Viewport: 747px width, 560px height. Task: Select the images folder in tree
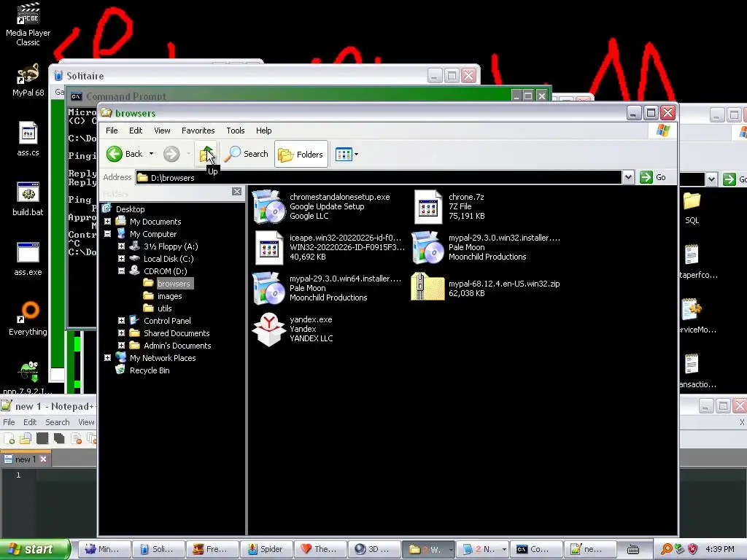(x=169, y=296)
